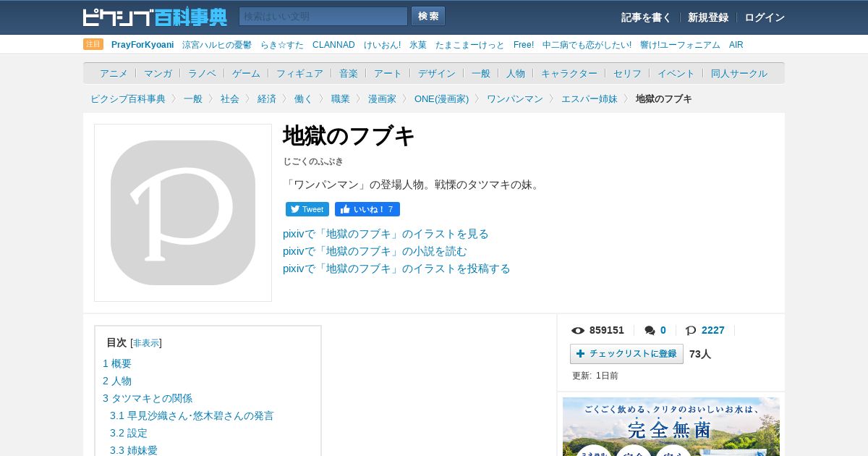
Task: Jump to section 1 概要
Action: coord(117,363)
